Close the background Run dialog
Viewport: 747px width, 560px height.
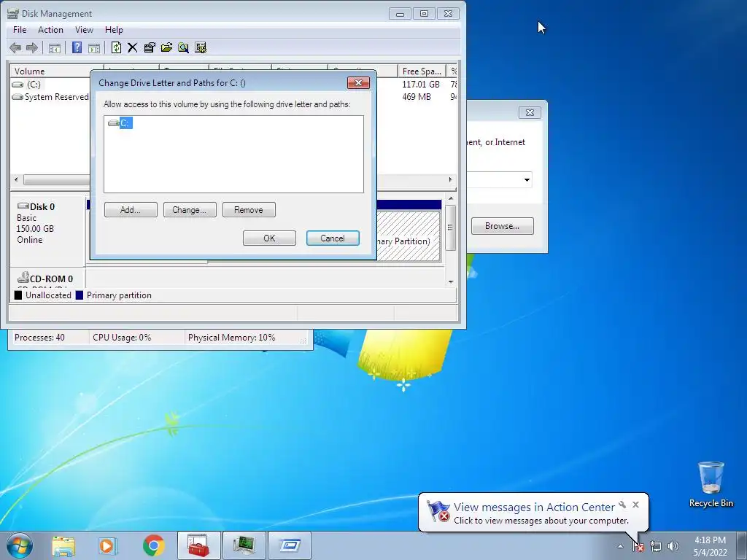[x=530, y=112]
